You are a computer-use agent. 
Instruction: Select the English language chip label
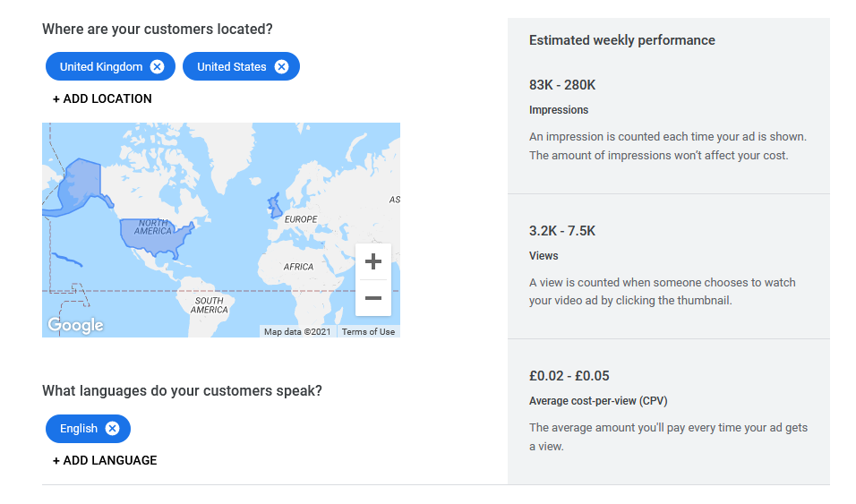coord(79,428)
